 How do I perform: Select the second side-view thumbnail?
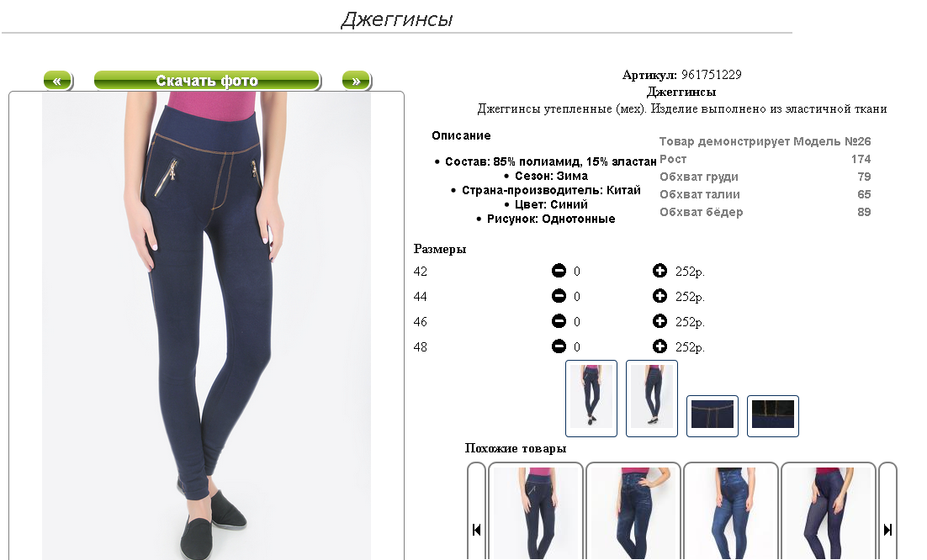[x=651, y=399]
